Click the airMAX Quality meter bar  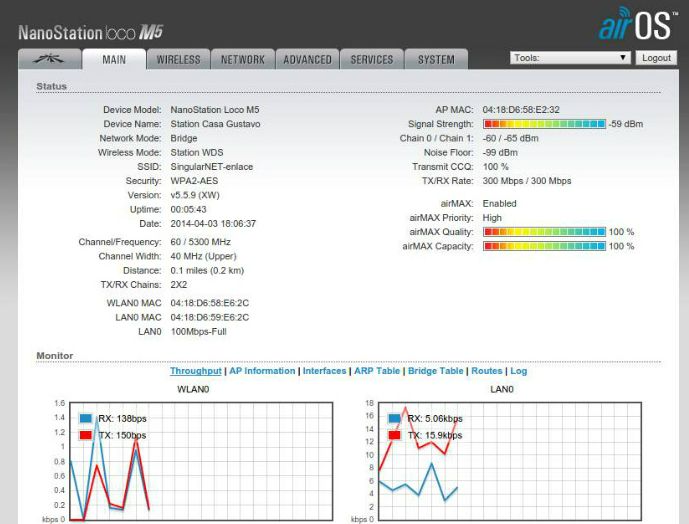(544, 231)
